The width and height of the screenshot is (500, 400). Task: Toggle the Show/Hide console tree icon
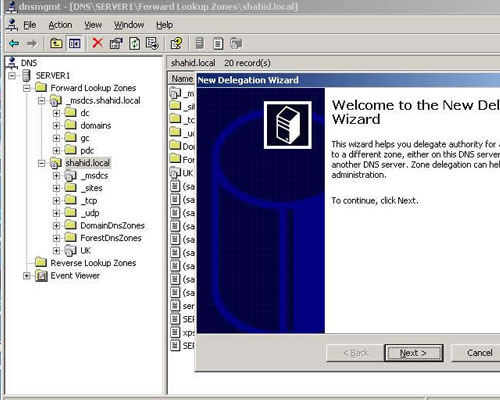click(74, 43)
